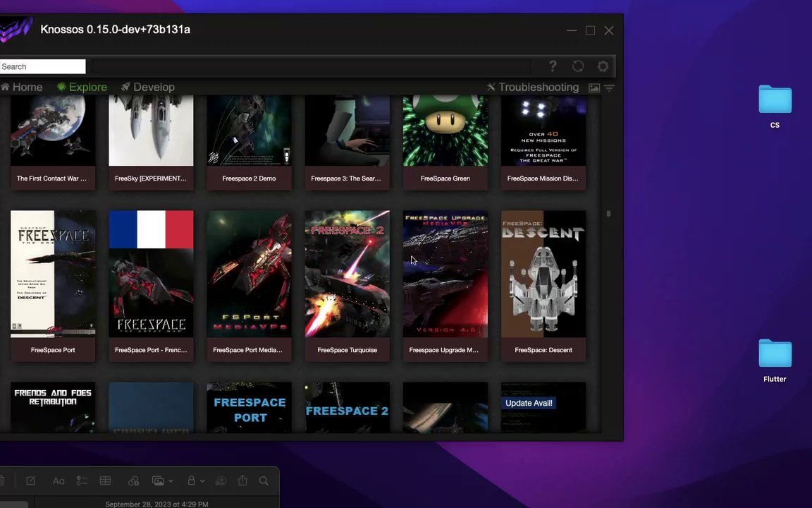812x508 pixels.
Task: Open the lock note dropdown in Notes
Action: (195, 481)
